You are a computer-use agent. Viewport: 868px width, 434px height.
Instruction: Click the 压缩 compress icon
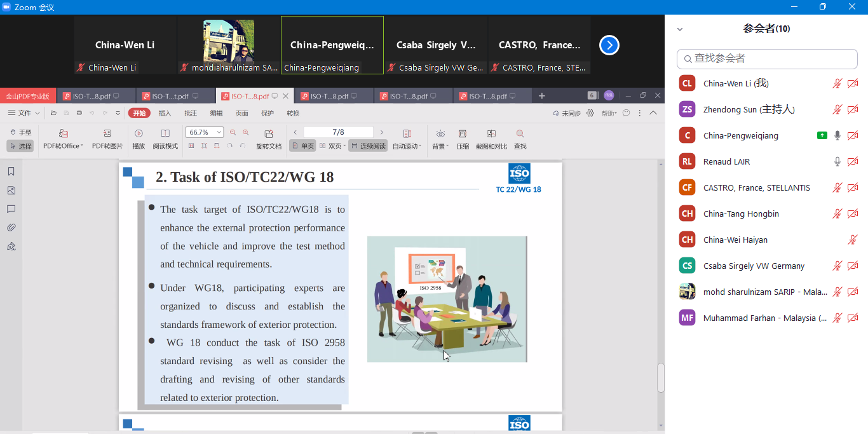coord(463,133)
